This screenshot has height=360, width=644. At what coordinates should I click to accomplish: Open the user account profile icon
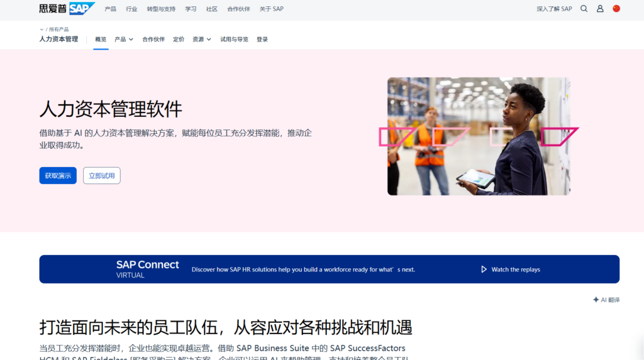(x=600, y=9)
